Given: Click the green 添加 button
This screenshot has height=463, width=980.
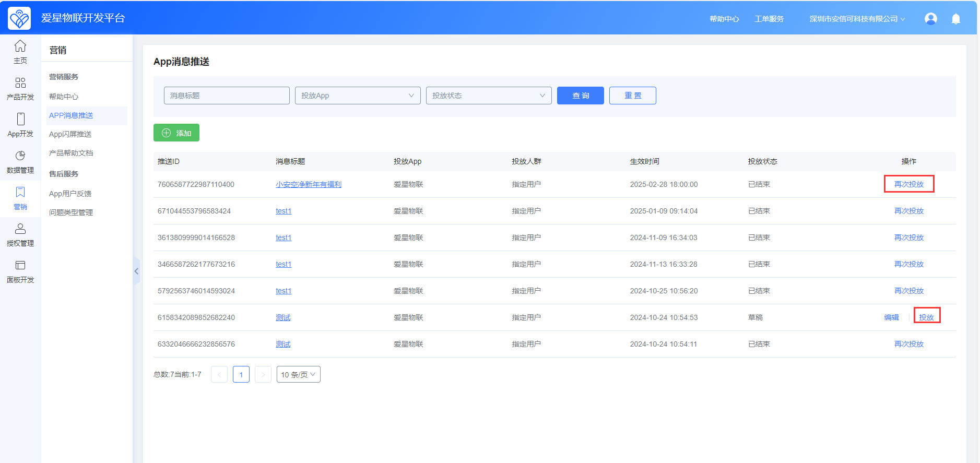Looking at the screenshot, I should click(x=176, y=133).
